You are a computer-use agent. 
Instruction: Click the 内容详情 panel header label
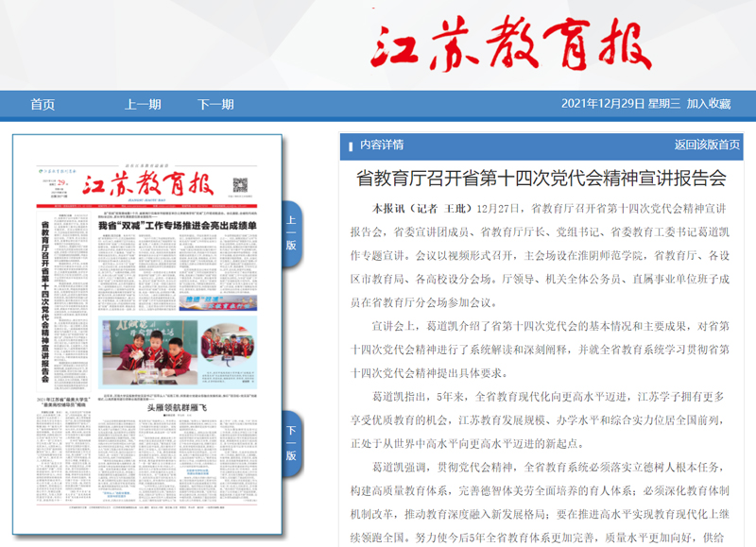(x=382, y=145)
